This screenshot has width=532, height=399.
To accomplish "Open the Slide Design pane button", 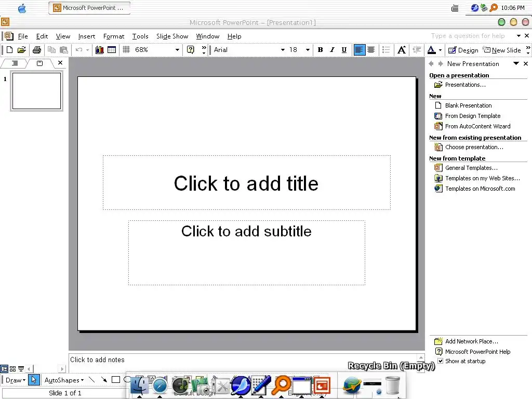I will pyautogui.click(x=463, y=50).
